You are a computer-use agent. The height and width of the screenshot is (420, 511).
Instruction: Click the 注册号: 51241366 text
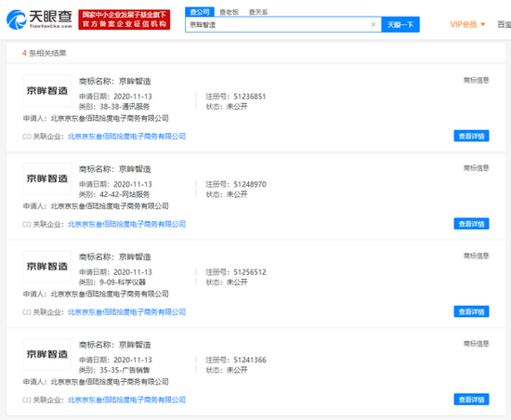click(236, 360)
